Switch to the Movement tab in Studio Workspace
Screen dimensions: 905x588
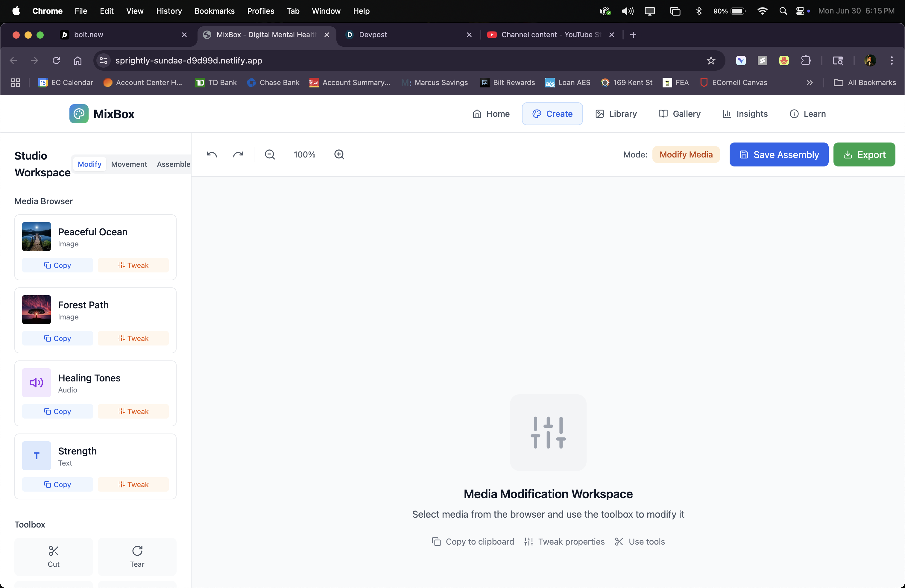click(129, 164)
